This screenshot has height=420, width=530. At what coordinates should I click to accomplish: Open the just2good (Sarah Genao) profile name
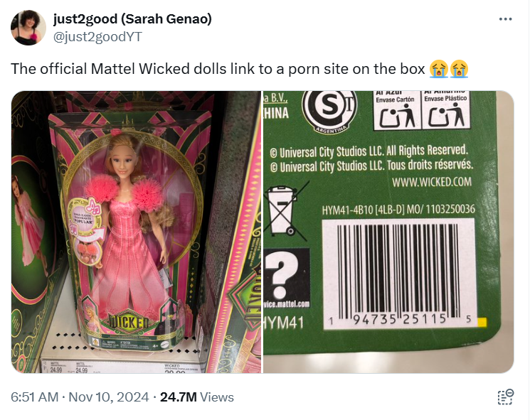132,20
